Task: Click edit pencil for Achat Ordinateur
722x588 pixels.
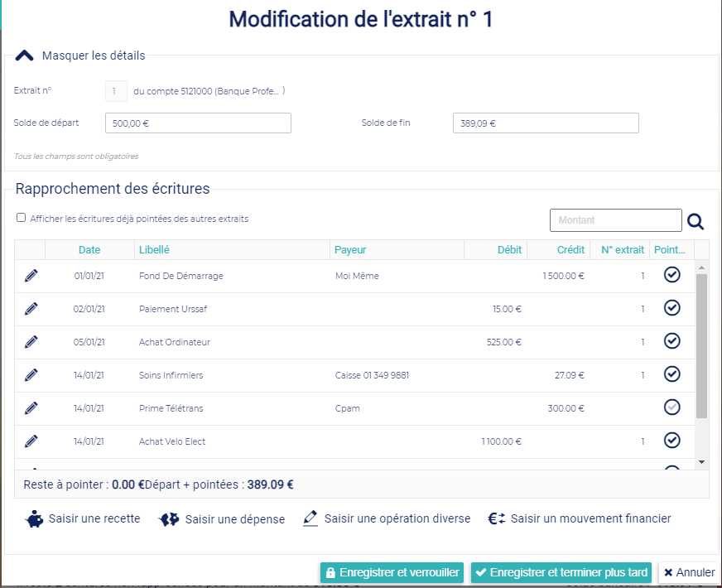Action: [x=31, y=342]
